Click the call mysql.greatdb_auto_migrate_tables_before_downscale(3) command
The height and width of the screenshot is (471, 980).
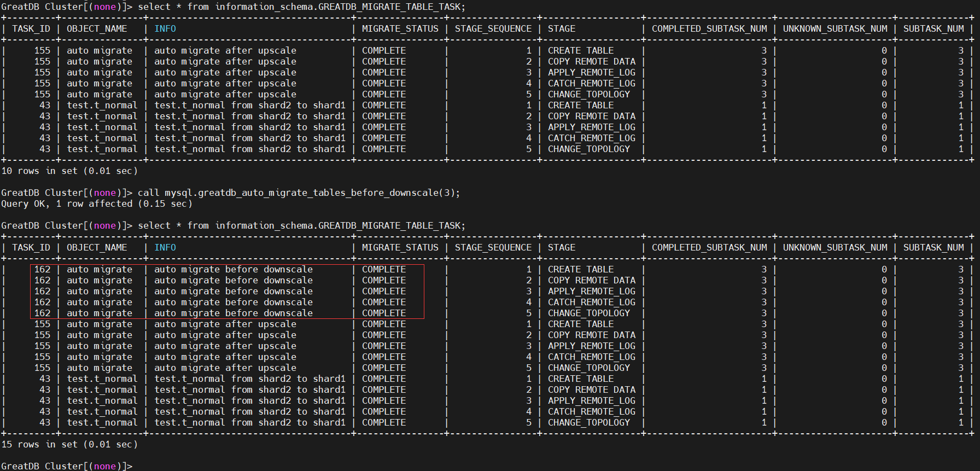[x=299, y=193]
